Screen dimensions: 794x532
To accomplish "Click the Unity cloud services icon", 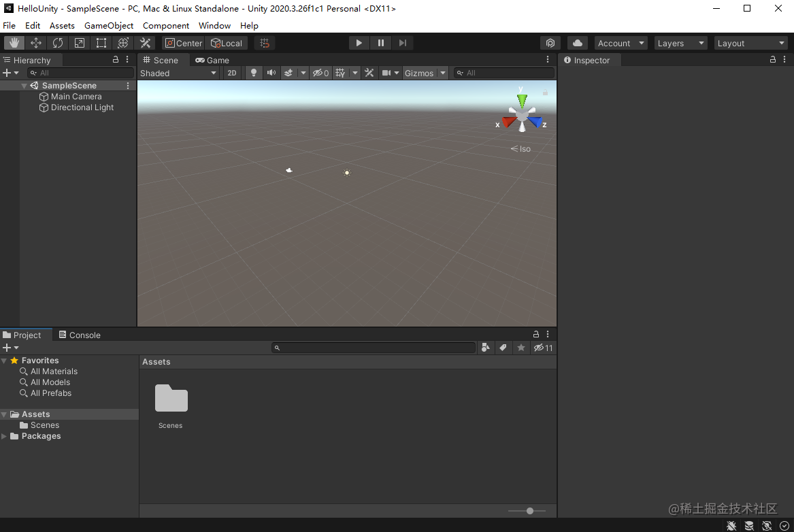I will tap(578, 42).
